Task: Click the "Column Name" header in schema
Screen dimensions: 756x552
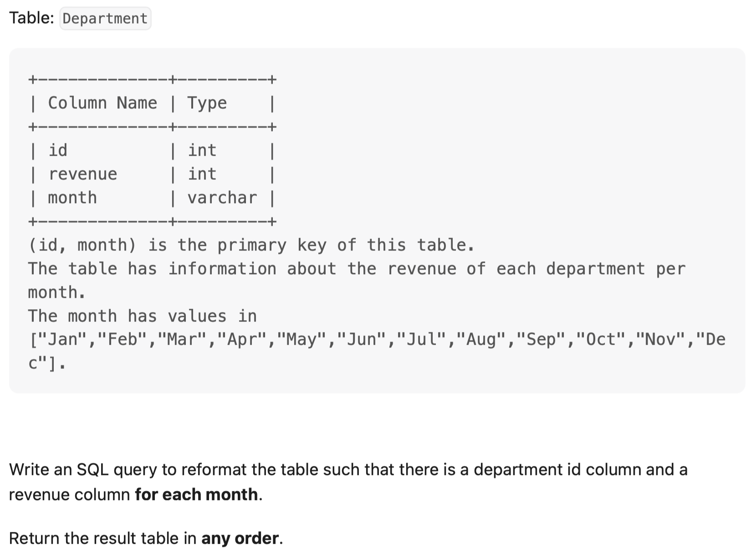Action: tap(102, 103)
